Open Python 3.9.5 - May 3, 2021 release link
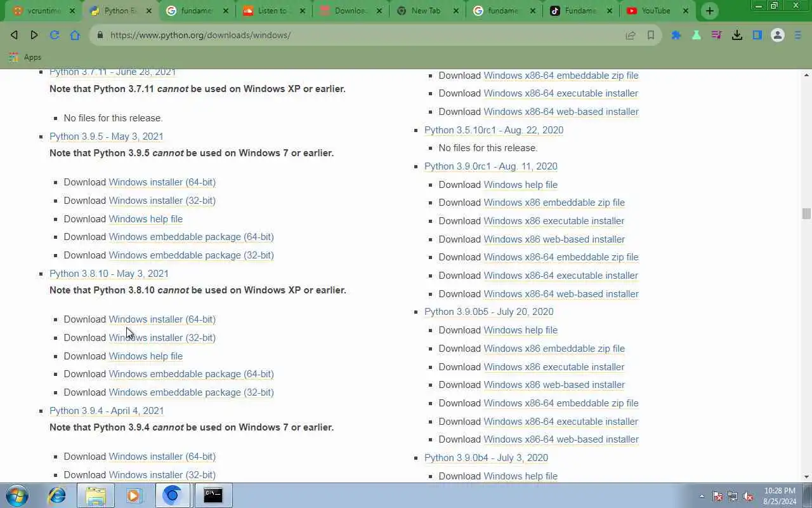Image resolution: width=812 pixels, height=508 pixels. (107, 137)
